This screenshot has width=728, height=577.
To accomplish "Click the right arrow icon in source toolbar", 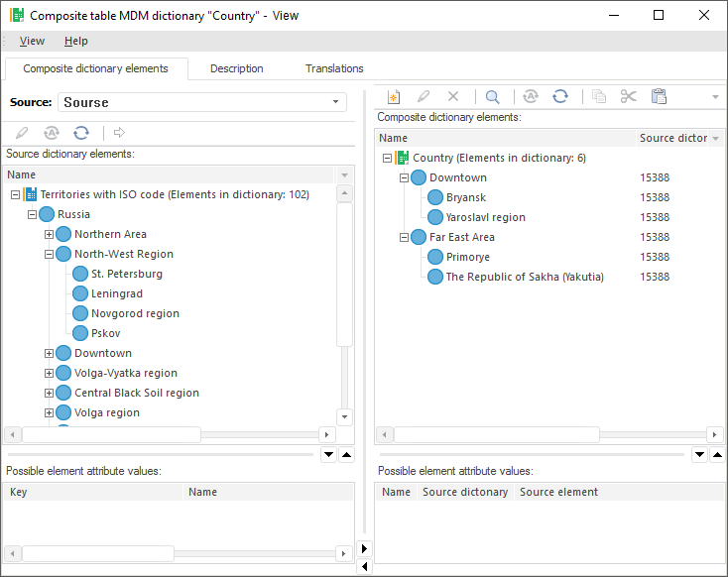I will pos(119,133).
